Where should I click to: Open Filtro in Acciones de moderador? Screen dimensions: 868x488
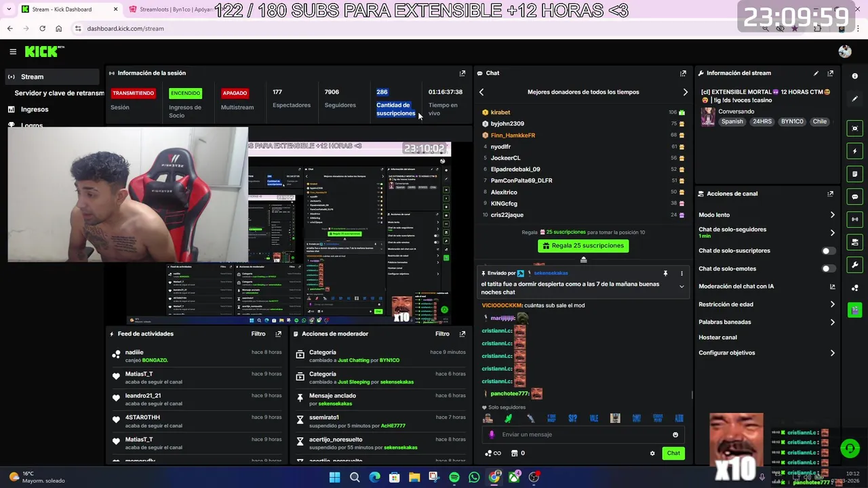(442, 334)
